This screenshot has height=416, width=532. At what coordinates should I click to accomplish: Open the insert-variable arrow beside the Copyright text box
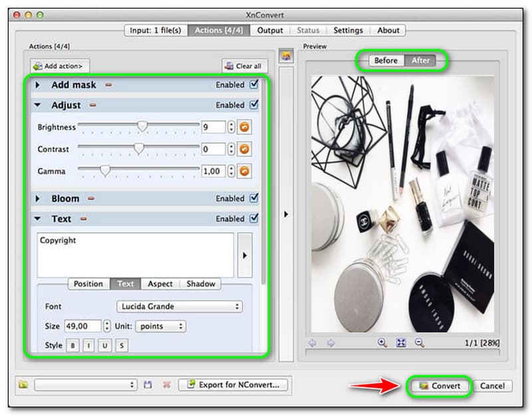coord(245,255)
